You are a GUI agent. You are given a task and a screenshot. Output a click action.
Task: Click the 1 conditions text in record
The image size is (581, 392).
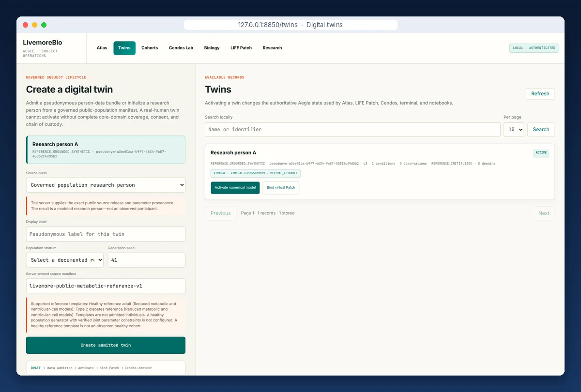[x=383, y=164]
